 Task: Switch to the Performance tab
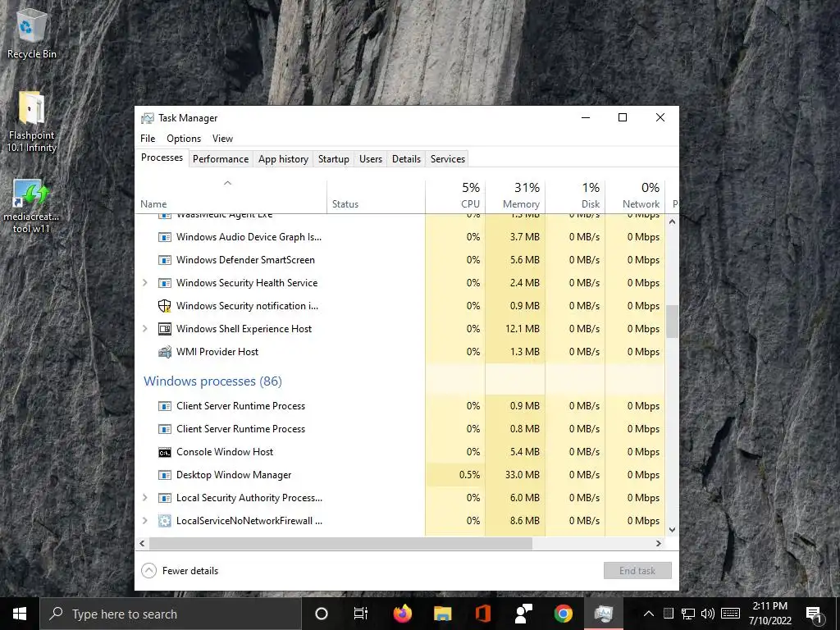coord(221,159)
